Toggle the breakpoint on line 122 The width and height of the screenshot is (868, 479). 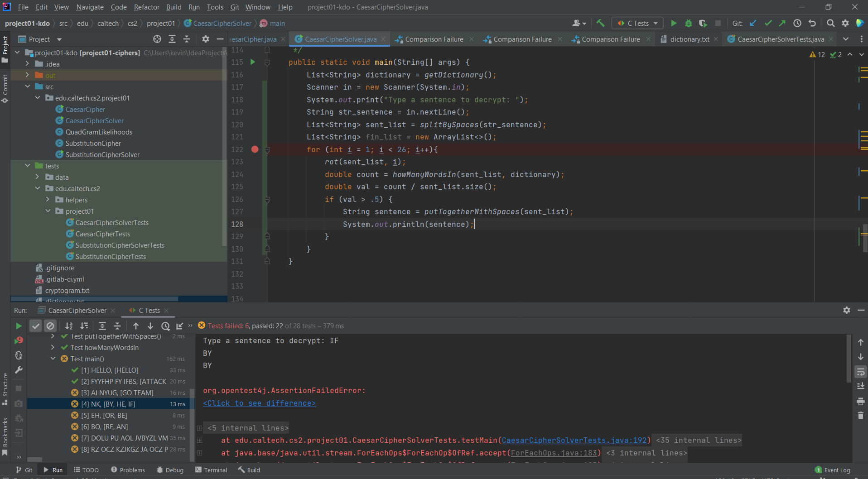pyautogui.click(x=255, y=149)
